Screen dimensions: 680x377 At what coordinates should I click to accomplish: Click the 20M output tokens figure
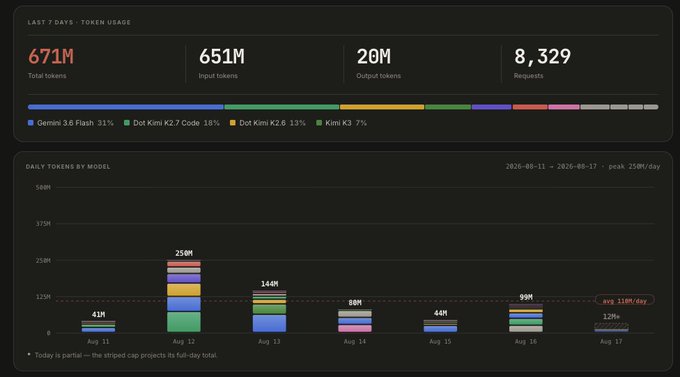click(x=373, y=57)
